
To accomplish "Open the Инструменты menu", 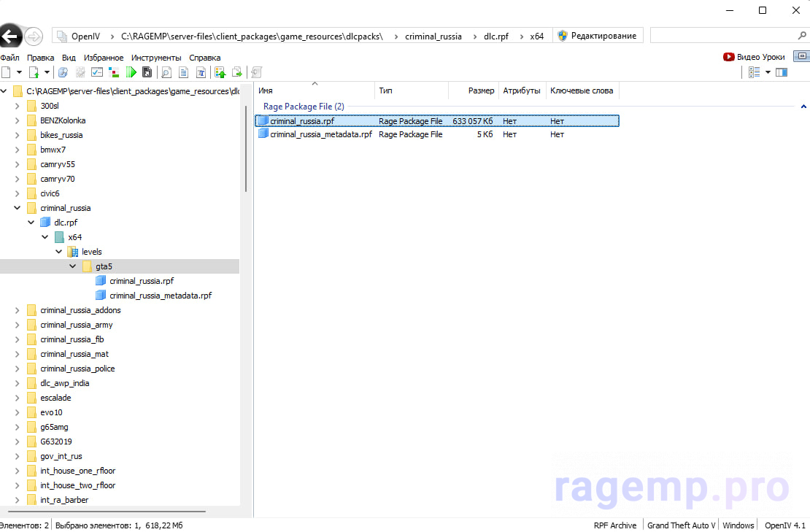I will coord(156,58).
